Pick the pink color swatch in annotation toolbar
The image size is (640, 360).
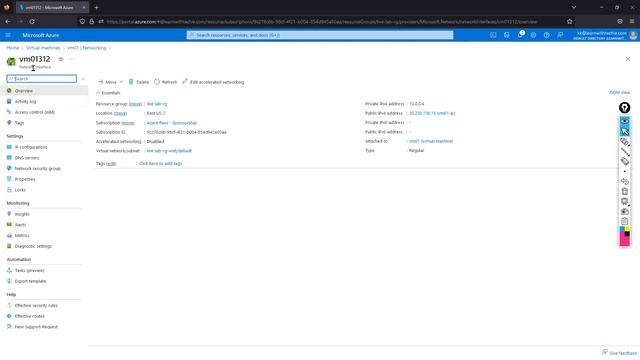(624, 241)
